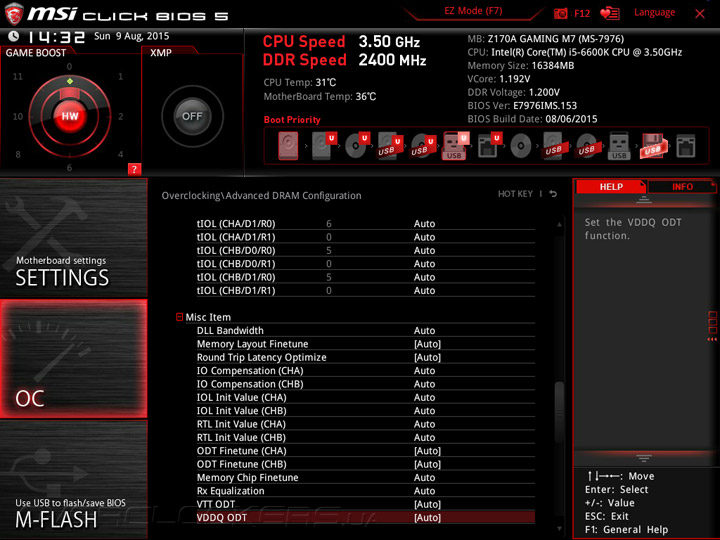Click the Overclocking\Advanced DRAM Configuration breadcrumb
Screen dimensions: 720x540
pos(261,196)
